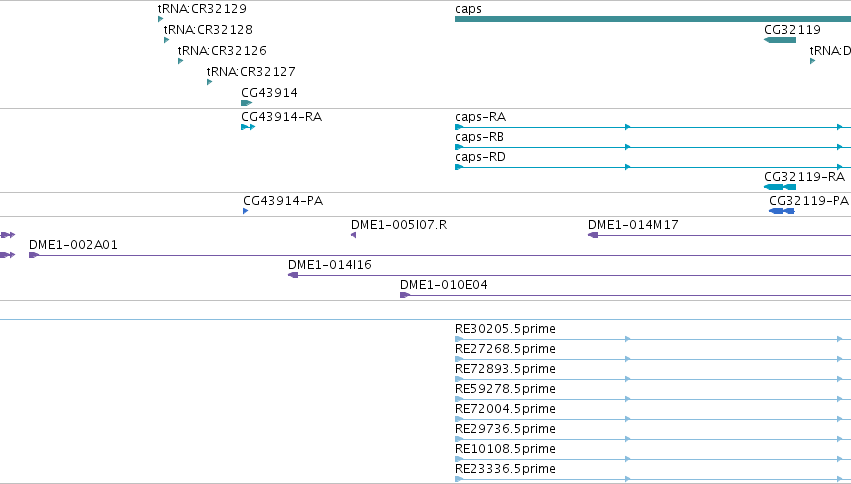Viewport: 851px width, 484px height.
Task: Select the tRNA:CR32126 arrow glyph
Action: tap(180, 61)
